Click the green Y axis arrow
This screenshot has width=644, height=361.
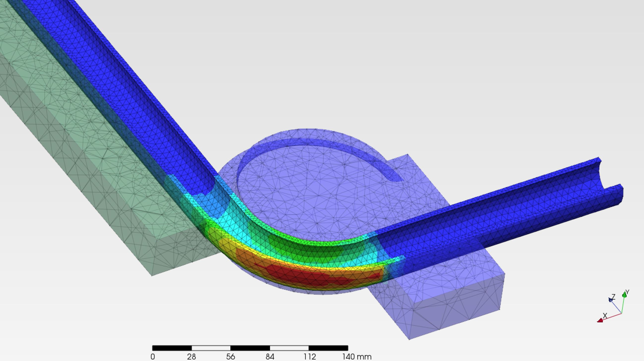(x=624, y=296)
